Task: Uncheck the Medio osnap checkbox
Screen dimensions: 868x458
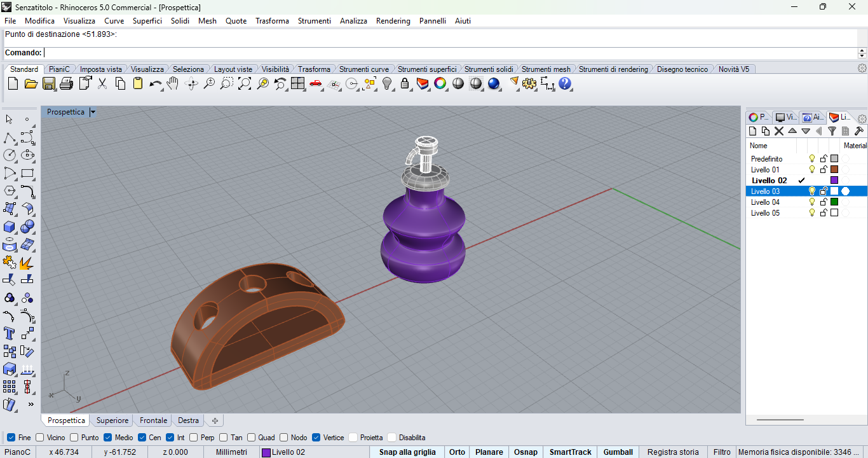Action: click(108, 438)
